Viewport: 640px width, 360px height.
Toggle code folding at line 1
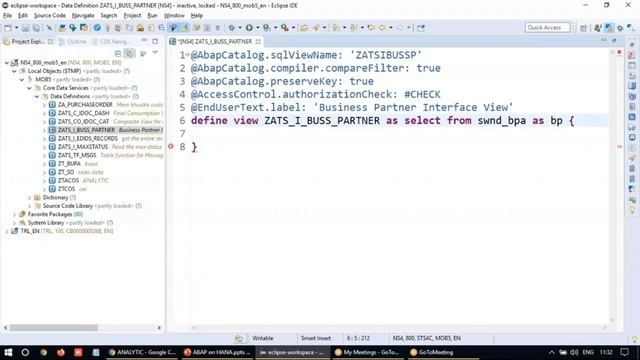click(x=187, y=55)
